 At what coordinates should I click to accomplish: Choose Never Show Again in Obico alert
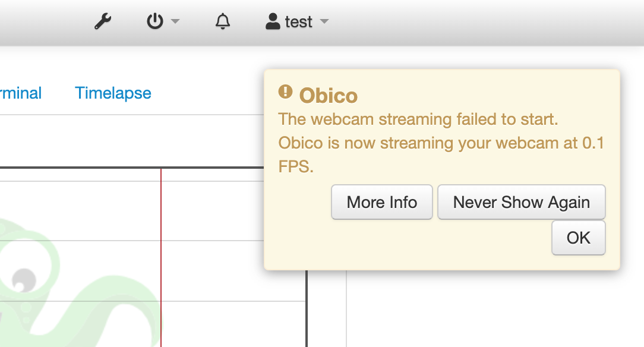pyautogui.click(x=522, y=202)
